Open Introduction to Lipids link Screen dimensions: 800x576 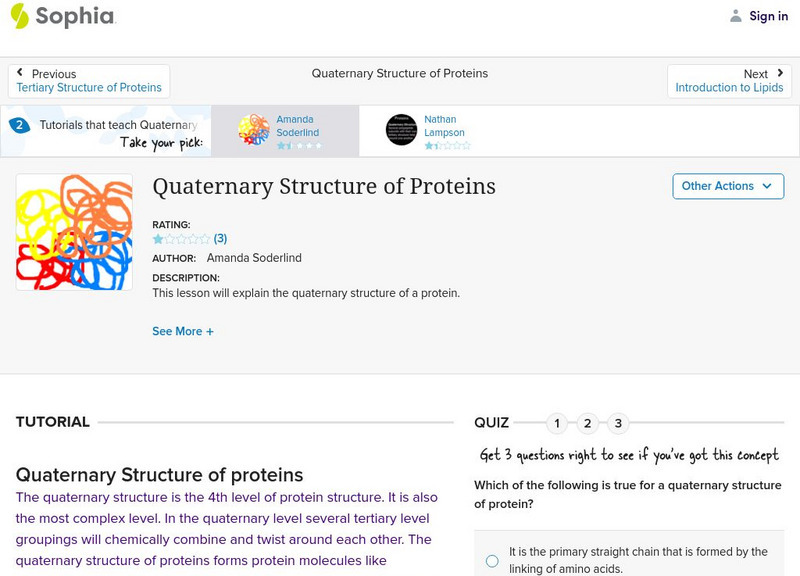point(729,88)
